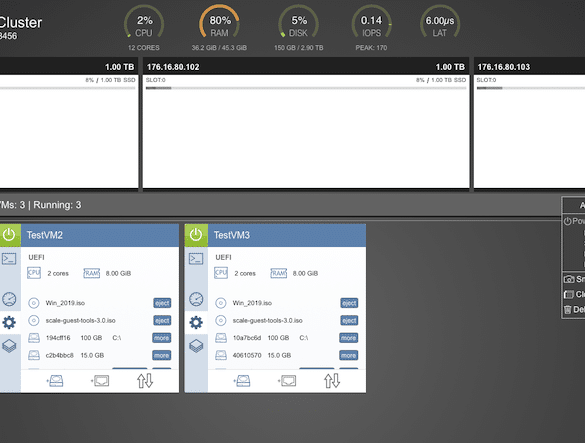
Task: Open TestVM3 snapshots layers icon
Action: 196,346
